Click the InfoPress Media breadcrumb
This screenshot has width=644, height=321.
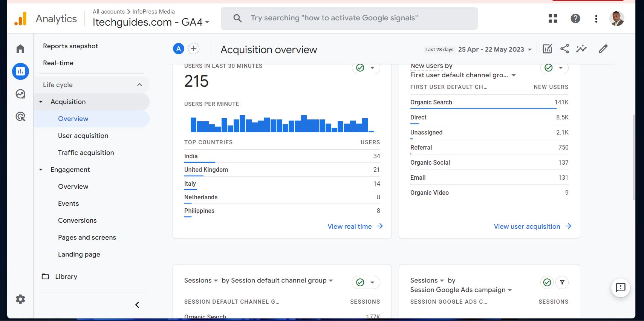[153, 12]
